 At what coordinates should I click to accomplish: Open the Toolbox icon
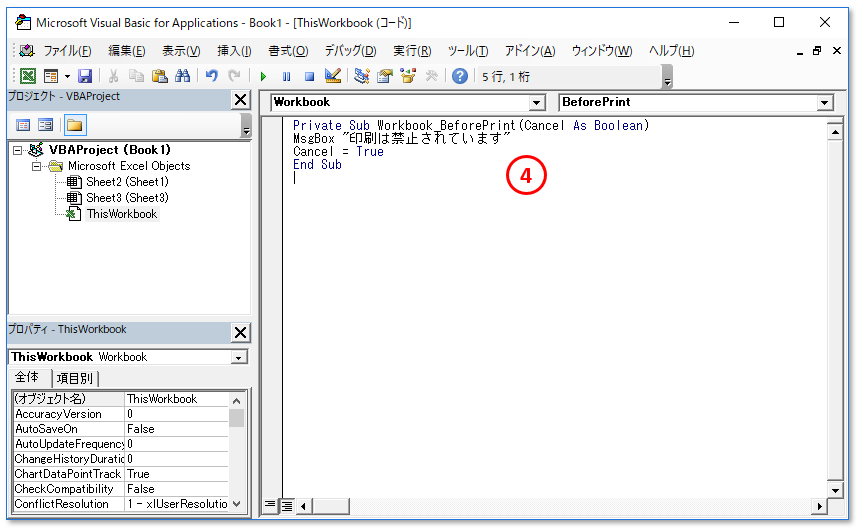point(432,76)
